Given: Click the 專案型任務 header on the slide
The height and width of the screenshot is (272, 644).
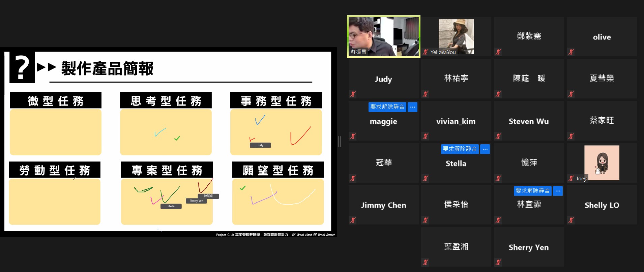Looking at the screenshot, I should pos(167,170).
